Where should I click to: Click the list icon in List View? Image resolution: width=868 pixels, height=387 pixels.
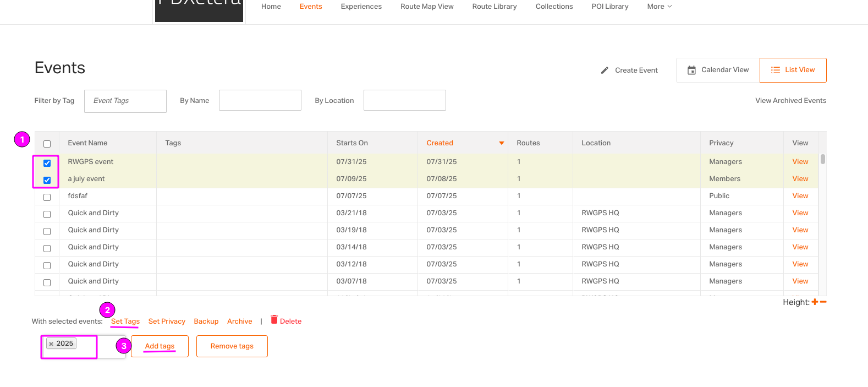point(776,70)
